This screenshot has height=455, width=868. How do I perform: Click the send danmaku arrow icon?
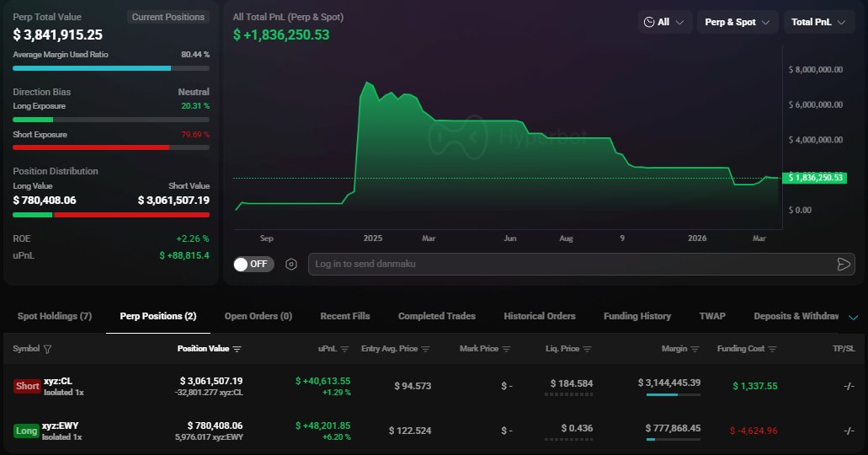tap(844, 264)
